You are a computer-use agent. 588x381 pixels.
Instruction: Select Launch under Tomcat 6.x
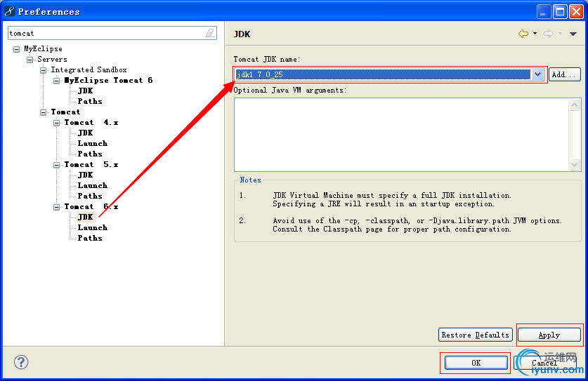point(92,227)
